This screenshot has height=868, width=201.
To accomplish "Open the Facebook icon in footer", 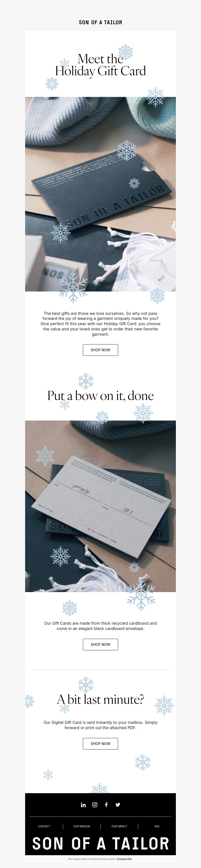I will coord(106,805).
